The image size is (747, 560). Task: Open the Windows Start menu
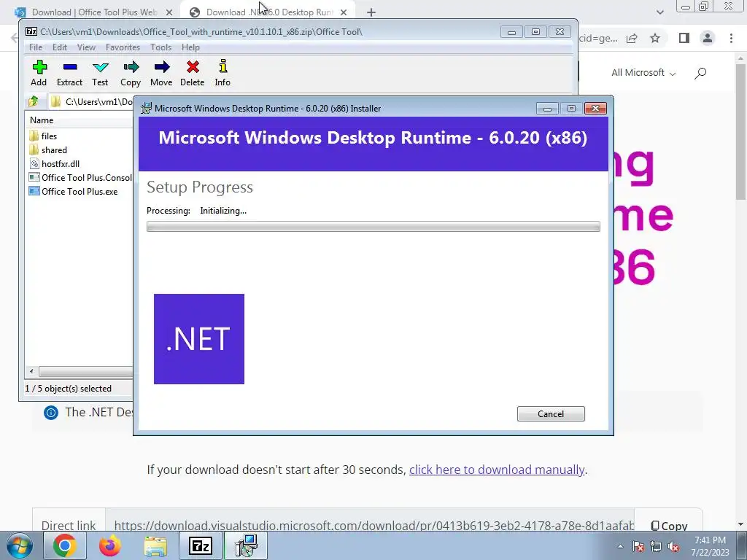(20, 545)
